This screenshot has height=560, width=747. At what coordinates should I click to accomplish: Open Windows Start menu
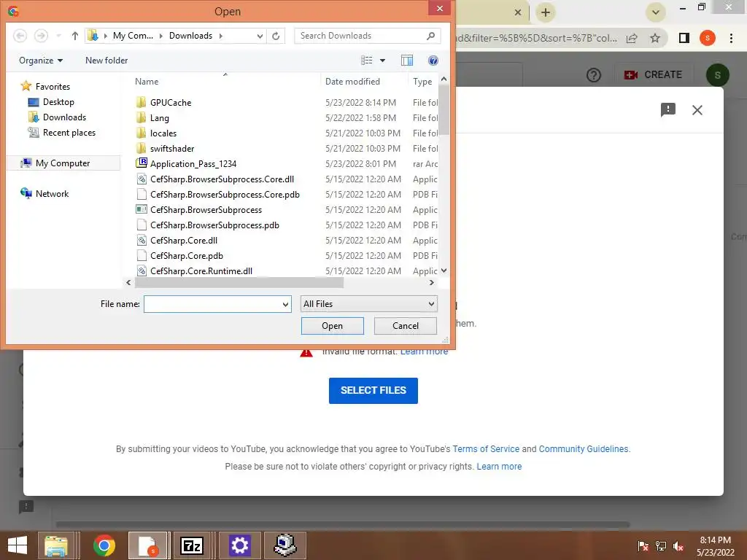(18, 545)
